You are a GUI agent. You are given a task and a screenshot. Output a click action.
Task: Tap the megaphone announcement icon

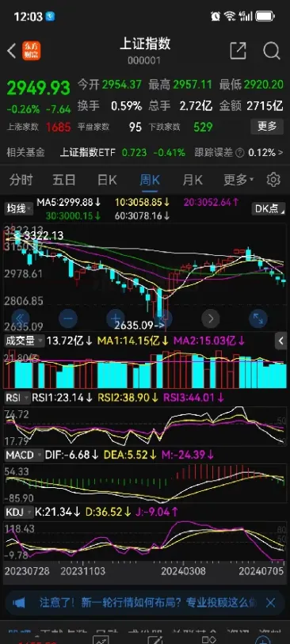click(19, 603)
